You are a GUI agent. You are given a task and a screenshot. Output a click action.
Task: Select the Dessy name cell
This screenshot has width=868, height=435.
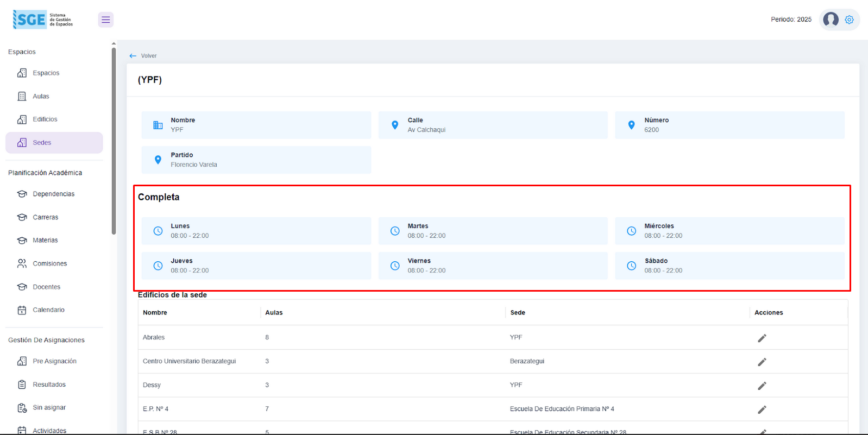(152, 385)
